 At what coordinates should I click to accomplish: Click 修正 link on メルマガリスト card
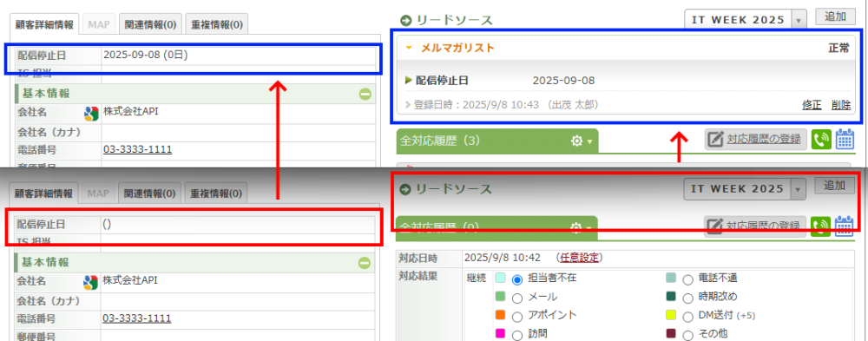pos(812,105)
